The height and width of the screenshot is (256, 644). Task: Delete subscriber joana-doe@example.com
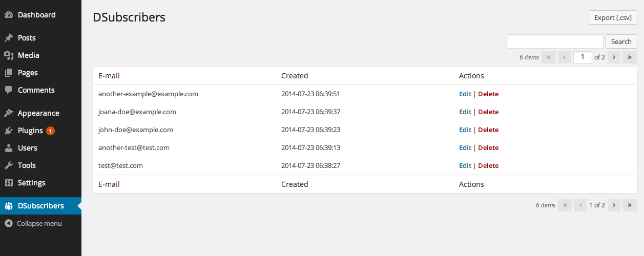pos(488,112)
